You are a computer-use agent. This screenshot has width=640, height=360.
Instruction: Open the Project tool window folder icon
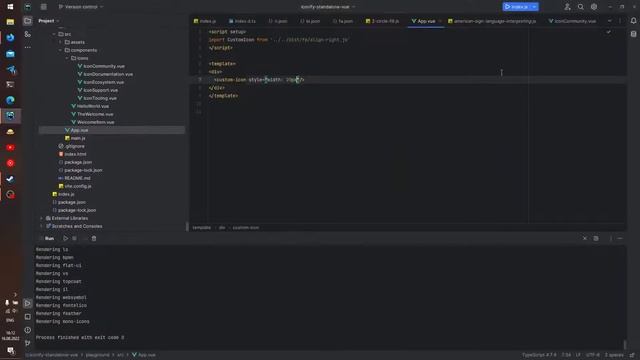(27, 21)
